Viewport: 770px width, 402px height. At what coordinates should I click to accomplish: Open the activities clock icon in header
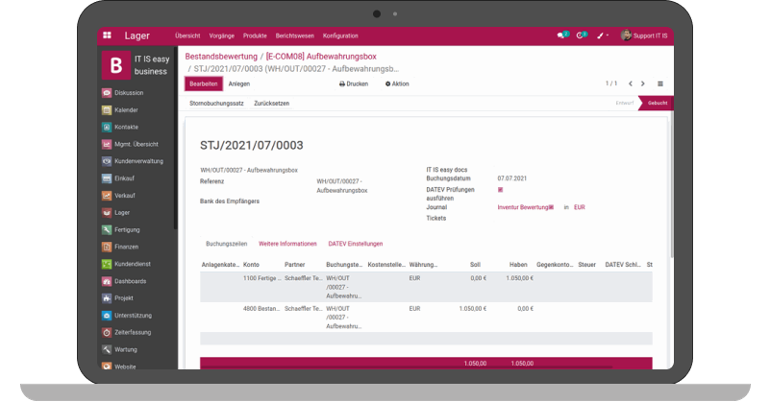582,35
